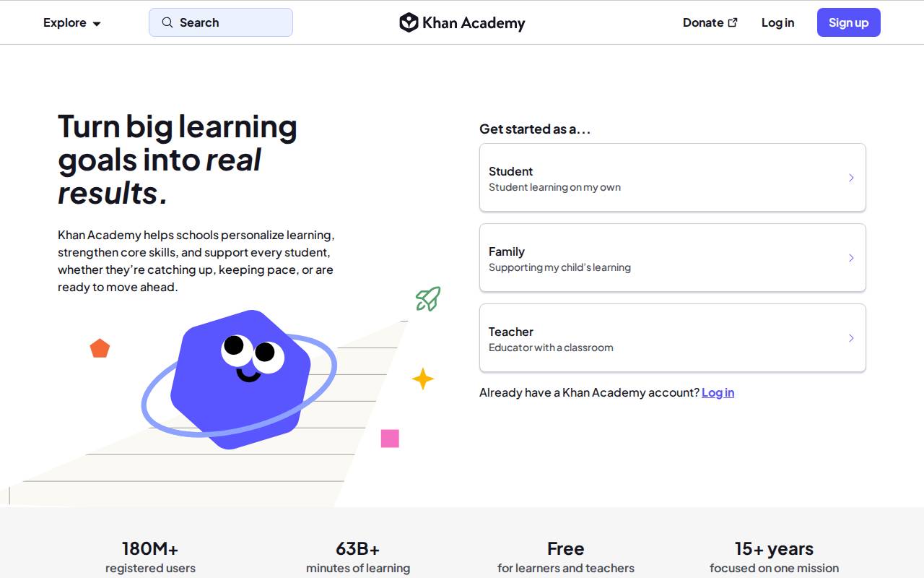Click Log in in the header

[x=777, y=22]
